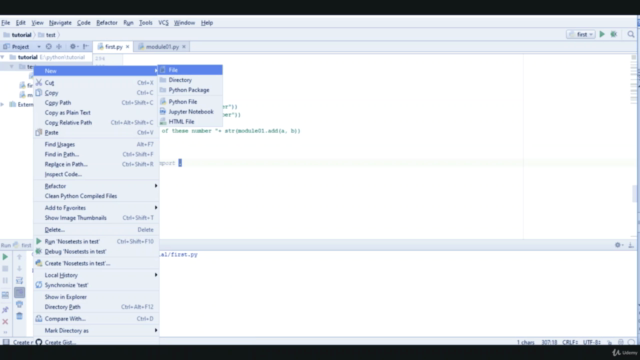The height and width of the screenshot is (360, 640).
Task: Choose File in the New submenu
Action: coord(190,70)
